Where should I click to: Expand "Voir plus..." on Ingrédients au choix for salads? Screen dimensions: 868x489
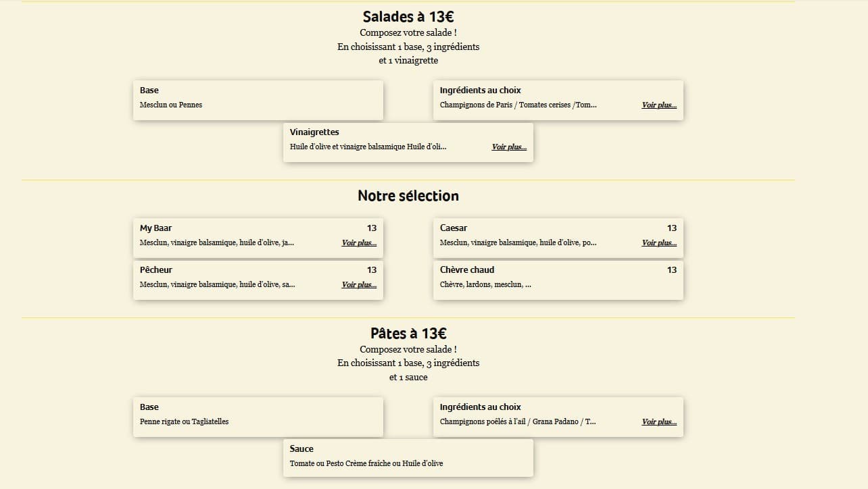pyautogui.click(x=658, y=105)
